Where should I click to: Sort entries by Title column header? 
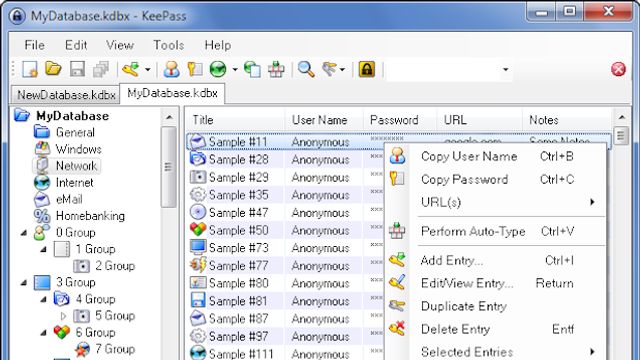coord(236,120)
